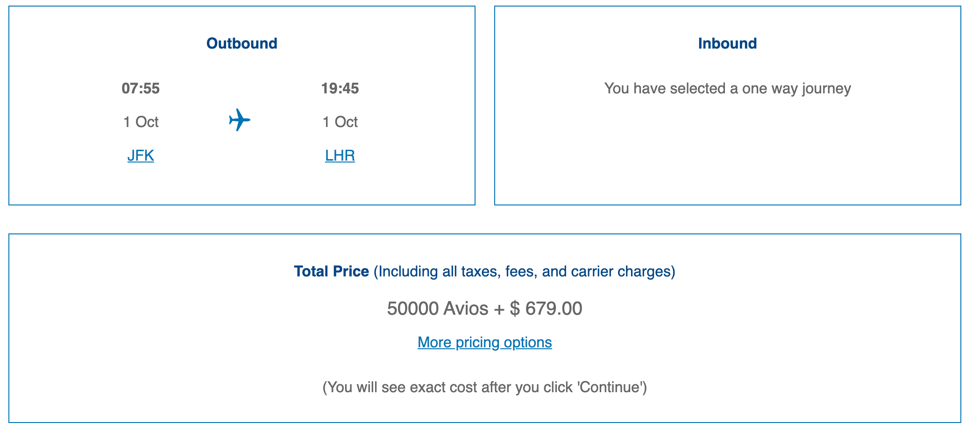Click the 1 Oct date above JFK
This screenshot has width=980, height=437.
[141, 122]
